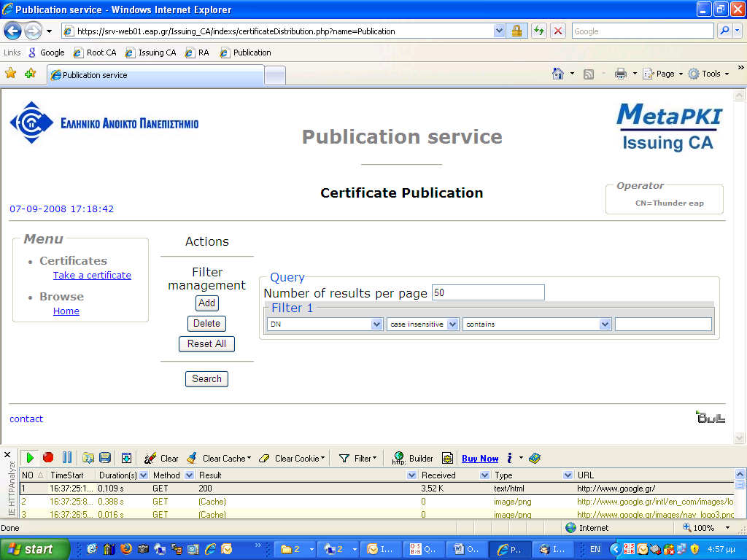Expand the Clear Cookie dropdown

[x=322, y=458]
